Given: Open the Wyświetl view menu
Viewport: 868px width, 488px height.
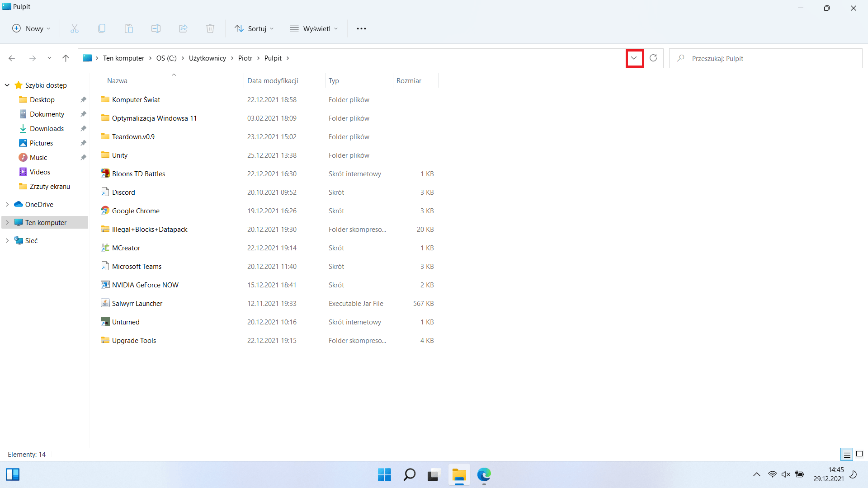Looking at the screenshot, I should 314,28.
